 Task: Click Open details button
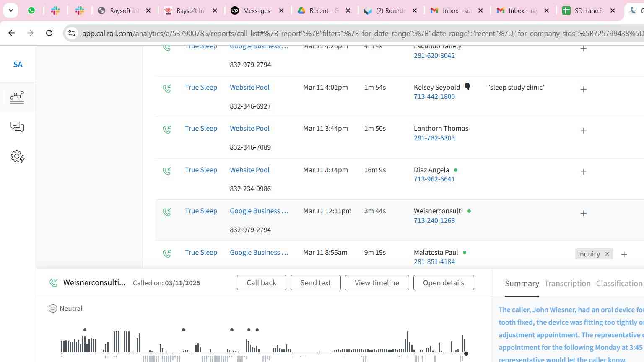tap(444, 283)
